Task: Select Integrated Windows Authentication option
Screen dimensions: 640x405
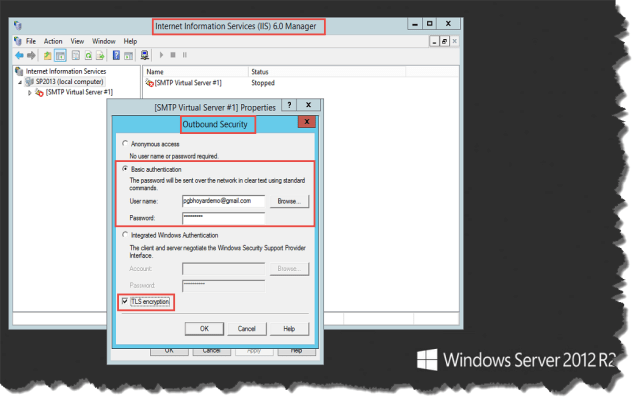Action: (x=124, y=235)
